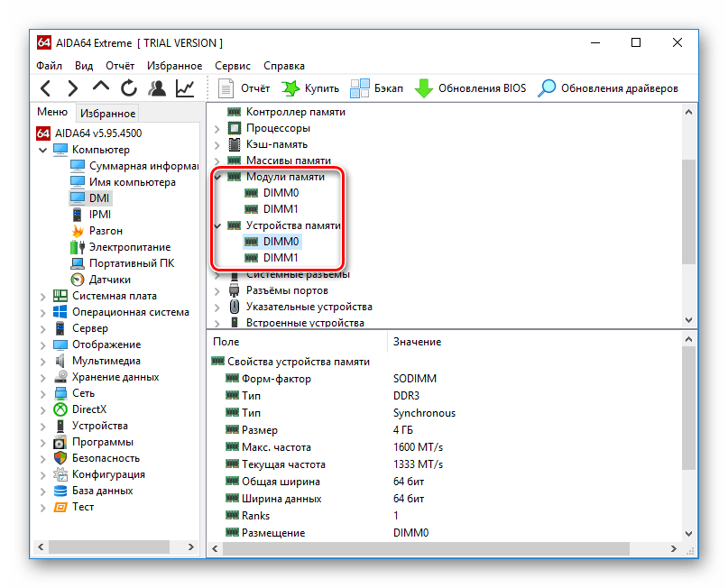Viewport: 728px width, 588px height.
Task: Click the Refresh icon in toolbar
Action: 129,88
